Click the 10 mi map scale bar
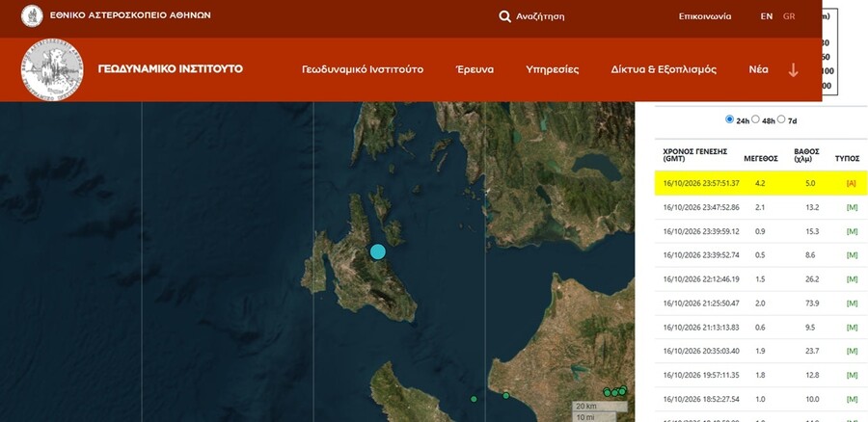Viewport: 868px width, 422px height. click(594, 417)
